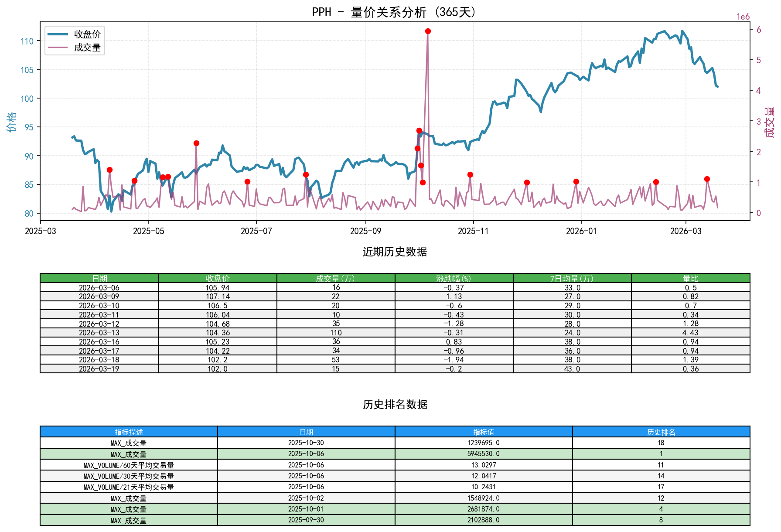Click the red marker near 2025-12 volume line

click(527, 182)
